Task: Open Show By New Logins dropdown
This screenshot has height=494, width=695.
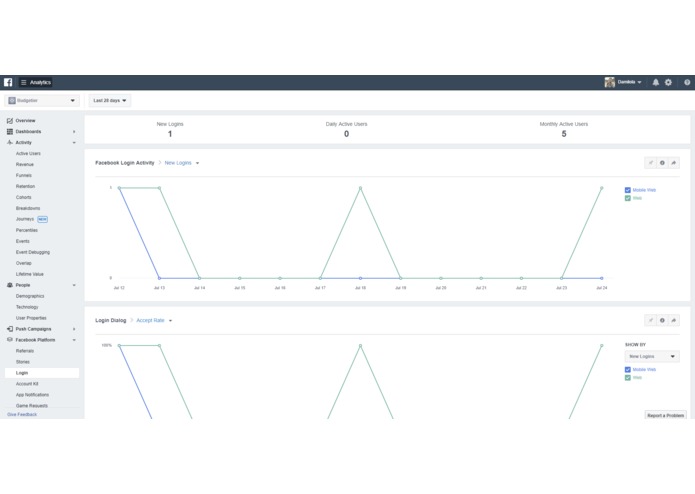Action: [x=652, y=356]
